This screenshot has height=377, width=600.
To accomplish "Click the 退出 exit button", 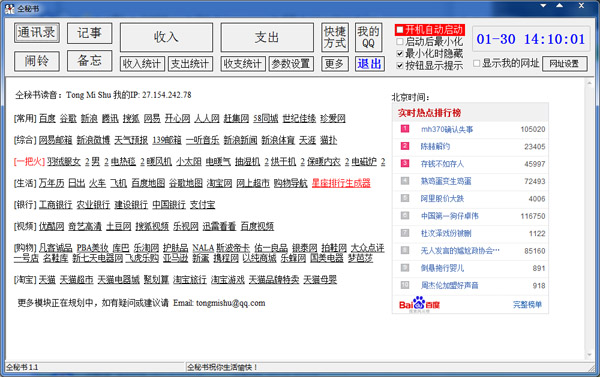I will pos(370,64).
